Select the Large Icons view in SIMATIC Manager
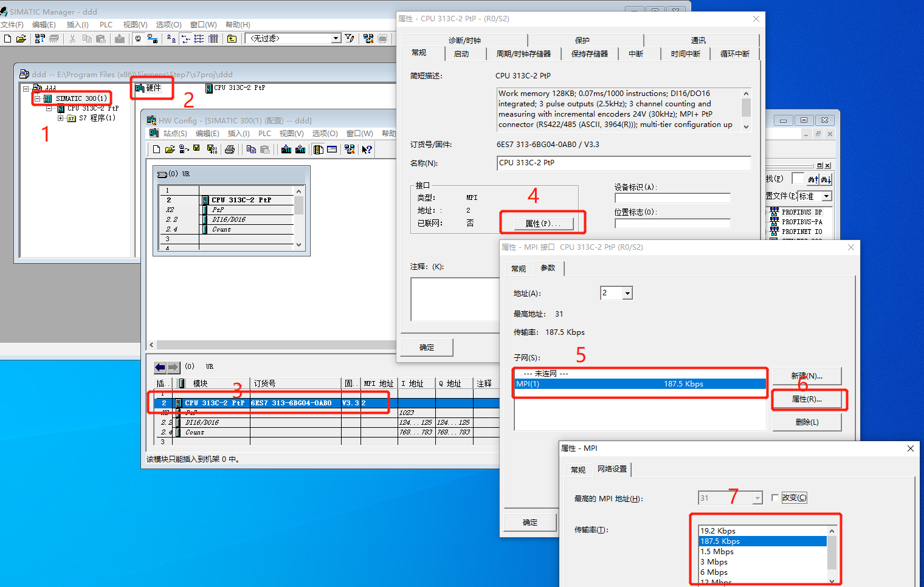 pyautogui.click(x=171, y=38)
